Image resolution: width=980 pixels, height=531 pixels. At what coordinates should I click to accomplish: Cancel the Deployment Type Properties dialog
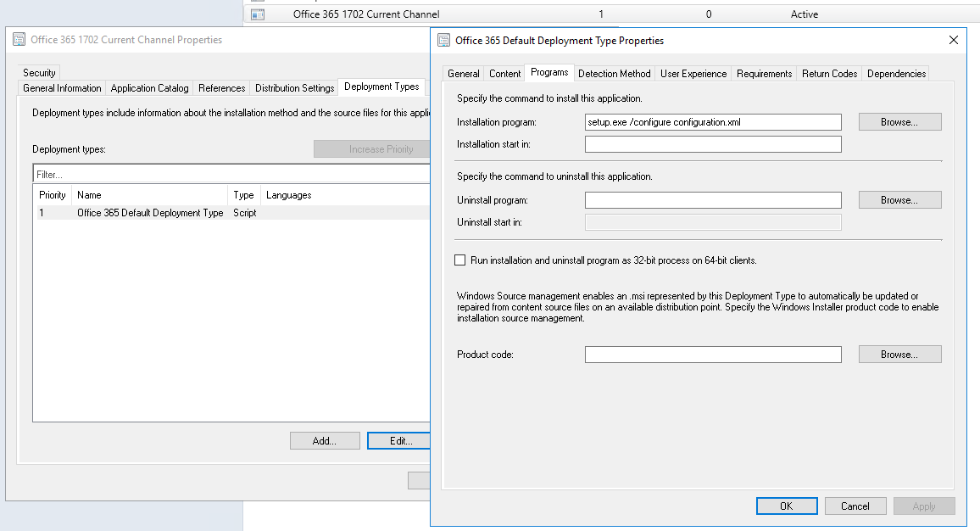click(855, 506)
